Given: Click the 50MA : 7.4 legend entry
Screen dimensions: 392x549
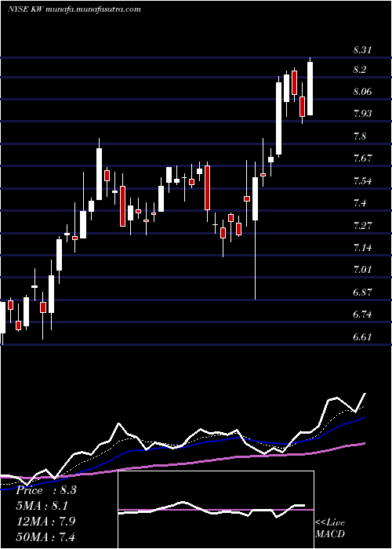Looking at the screenshot, I should 45,536.
